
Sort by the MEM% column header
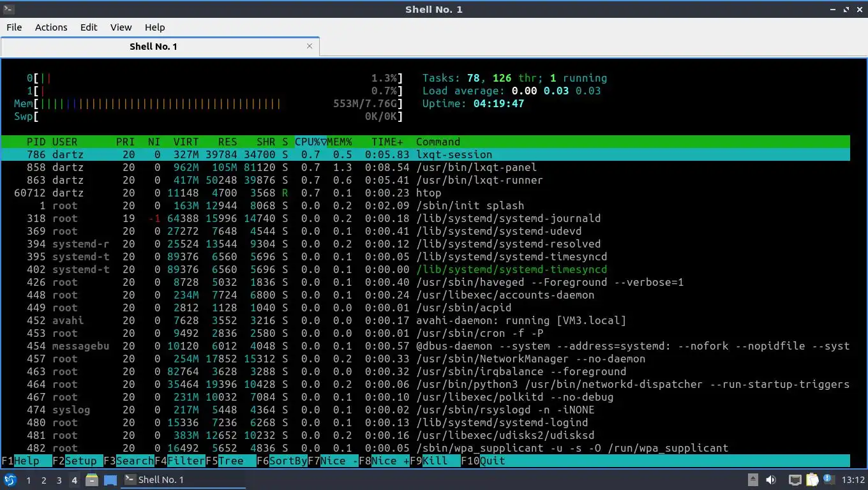(339, 142)
